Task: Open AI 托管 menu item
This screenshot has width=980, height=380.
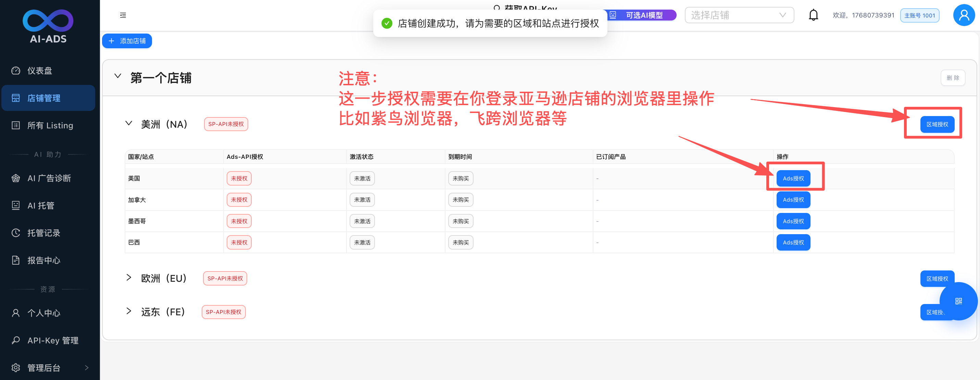Action: click(x=48, y=205)
